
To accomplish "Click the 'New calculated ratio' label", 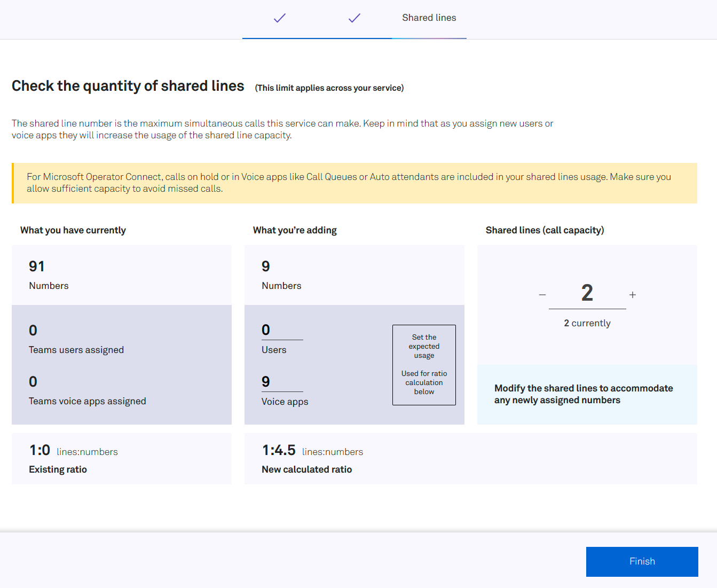I will 307,469.
